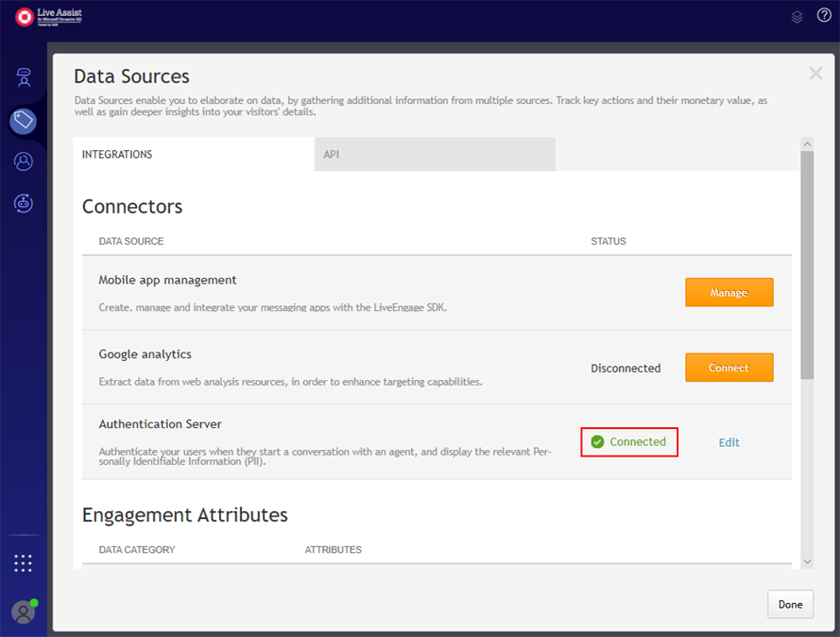Click the automation bot icon in sidebar
This screenshot has width=840, height=637.
click(24, 202)
